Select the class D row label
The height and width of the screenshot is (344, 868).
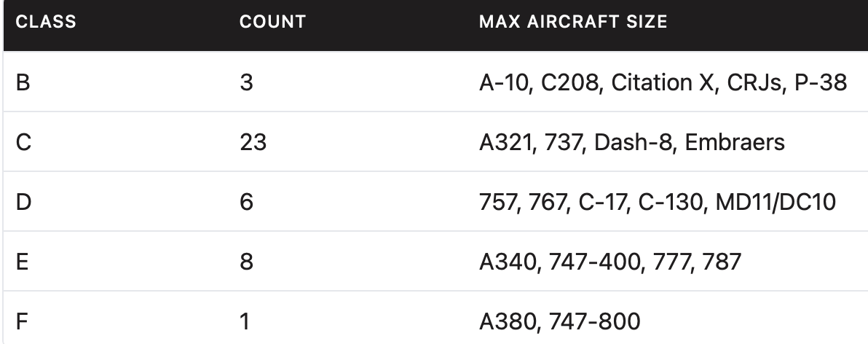click(x=23, y=202)
